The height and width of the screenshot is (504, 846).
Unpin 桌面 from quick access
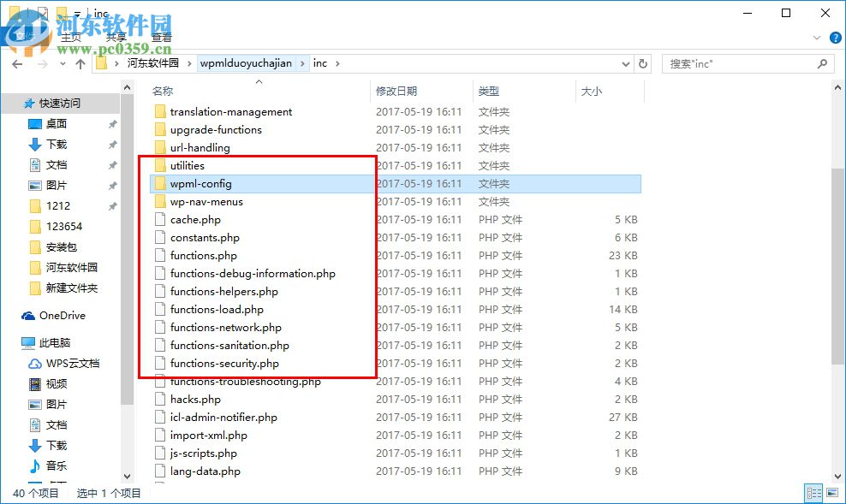pos(112,124)
